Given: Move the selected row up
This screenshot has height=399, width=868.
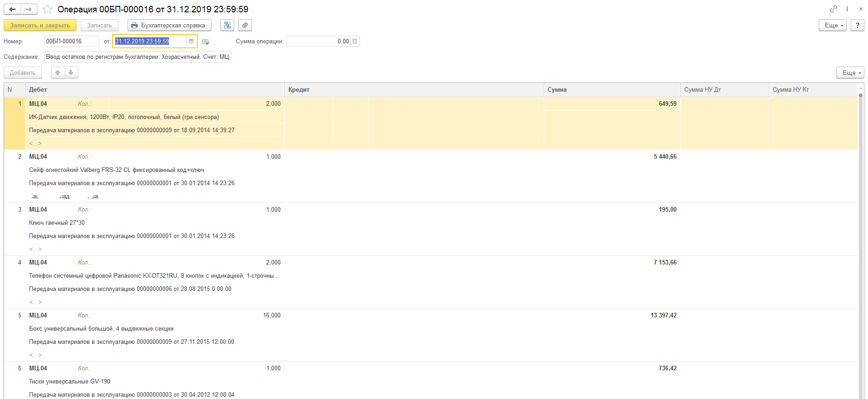Looking at the screenshot, I should [x=58, y=73].
